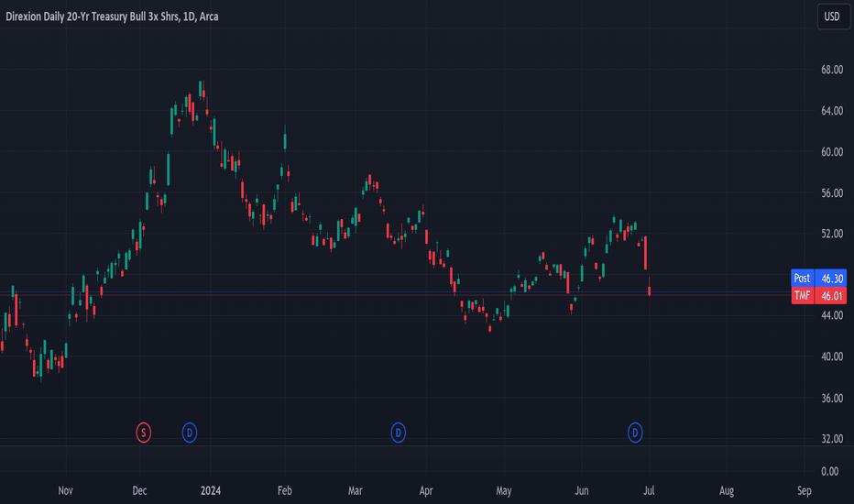Click the Post 46.30 price label
The height and width of the screenshot is (504, 854).
(x=818, y=278)
